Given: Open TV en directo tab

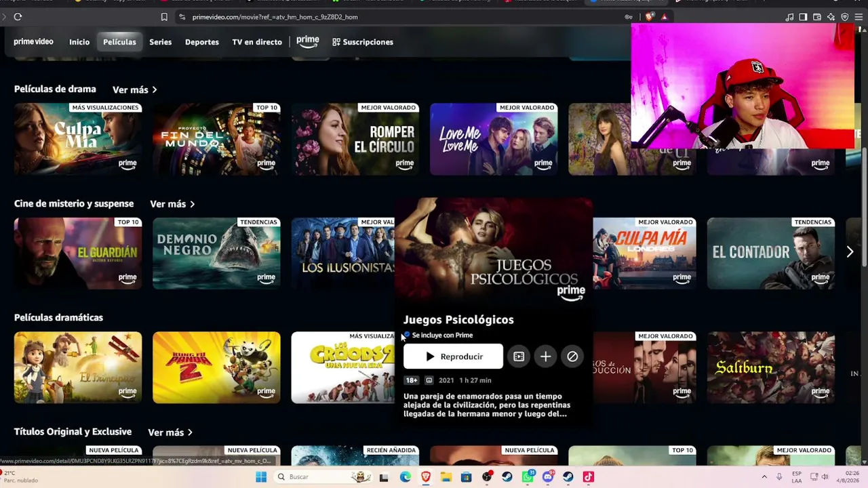Looking at the screenshot, I should click(257, 42).
